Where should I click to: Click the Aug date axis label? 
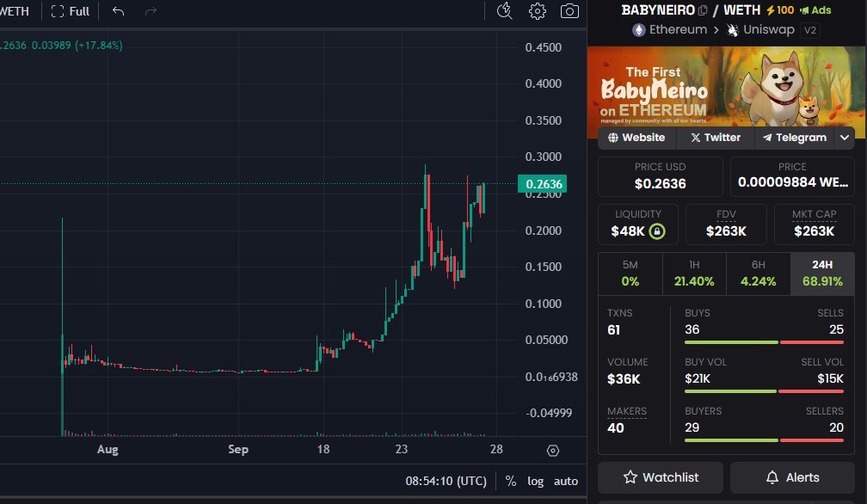[108, 449]
